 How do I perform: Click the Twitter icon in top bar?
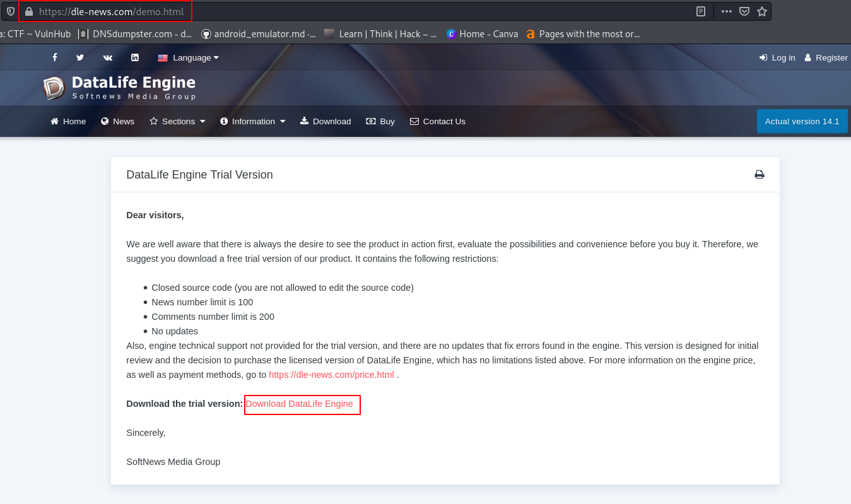tap(80, 57)
